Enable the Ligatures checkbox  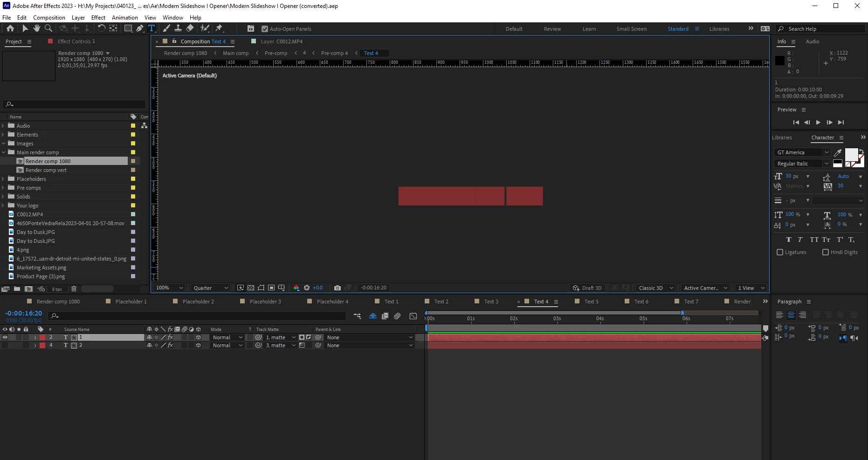coord(780,252)
